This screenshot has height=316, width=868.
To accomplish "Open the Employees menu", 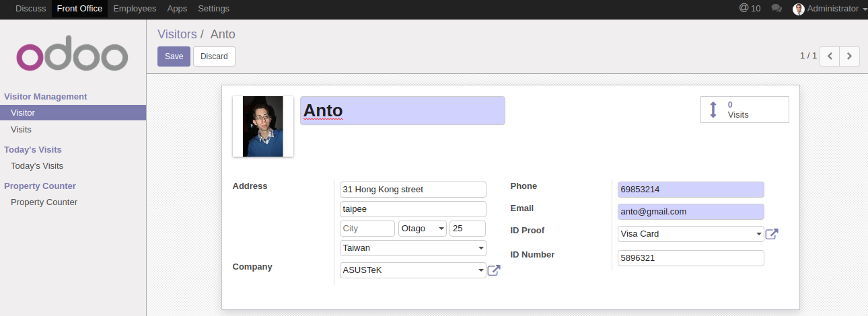I will click(x=135, y=9).
